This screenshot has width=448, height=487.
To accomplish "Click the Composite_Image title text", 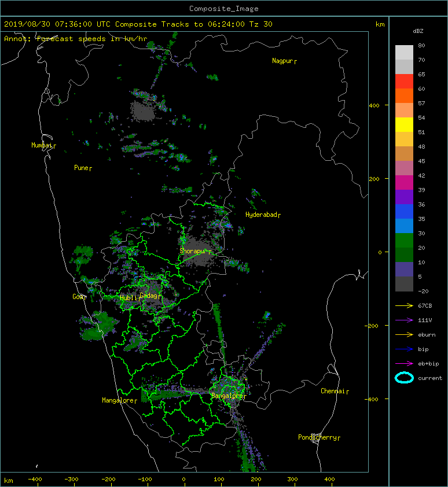I will (x=224, y=9).
